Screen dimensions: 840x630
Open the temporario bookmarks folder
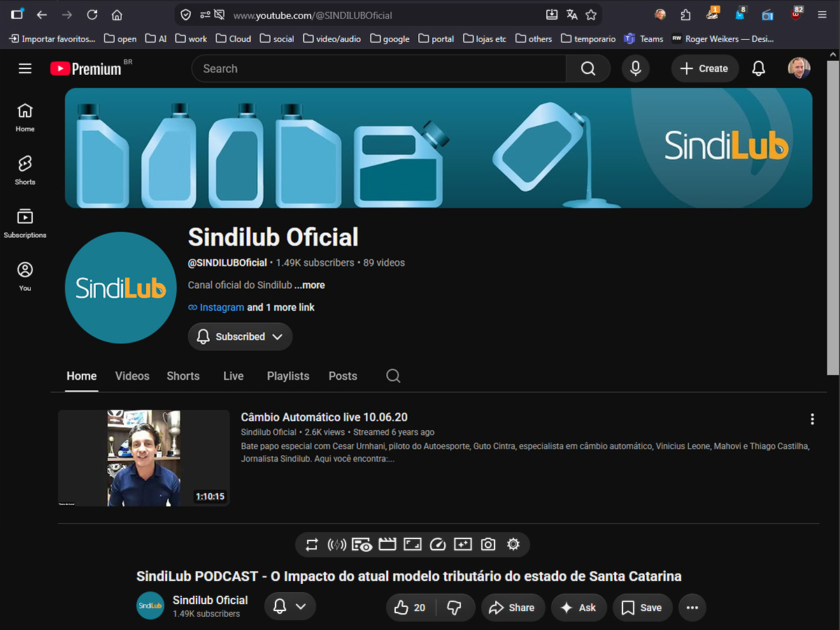click(x=588, y=38)
